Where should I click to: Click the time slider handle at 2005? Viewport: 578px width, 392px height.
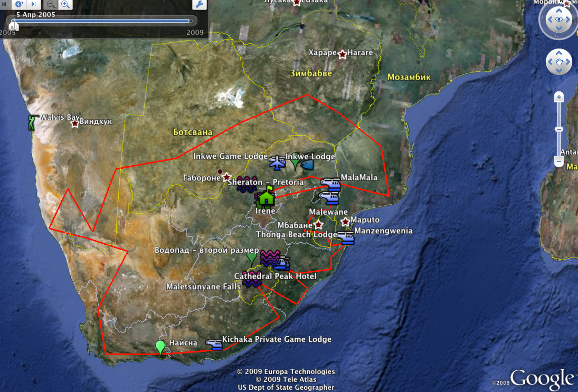pyautogui.click(x=14, y=25)
